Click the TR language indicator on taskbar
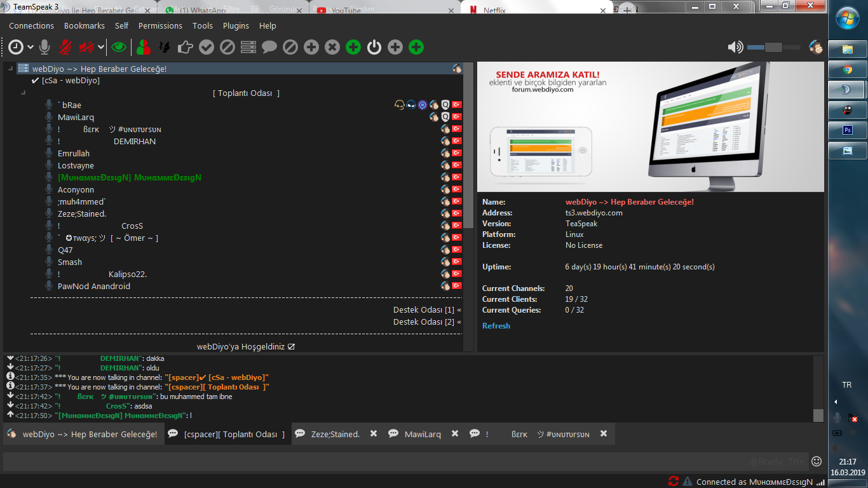Image resolution: width=868 pixels, height=488 pixels. click(x=846, y=385)
